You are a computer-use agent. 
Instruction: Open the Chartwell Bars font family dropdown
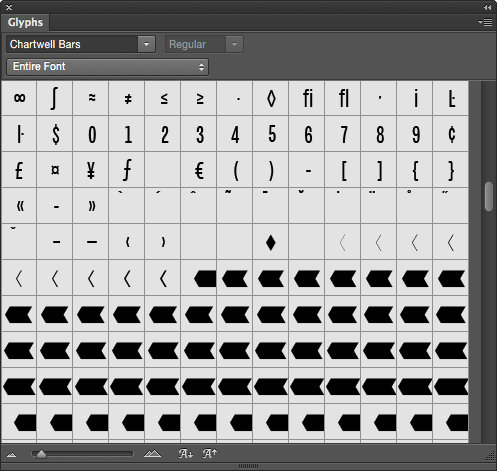click(x=146, y=44)
